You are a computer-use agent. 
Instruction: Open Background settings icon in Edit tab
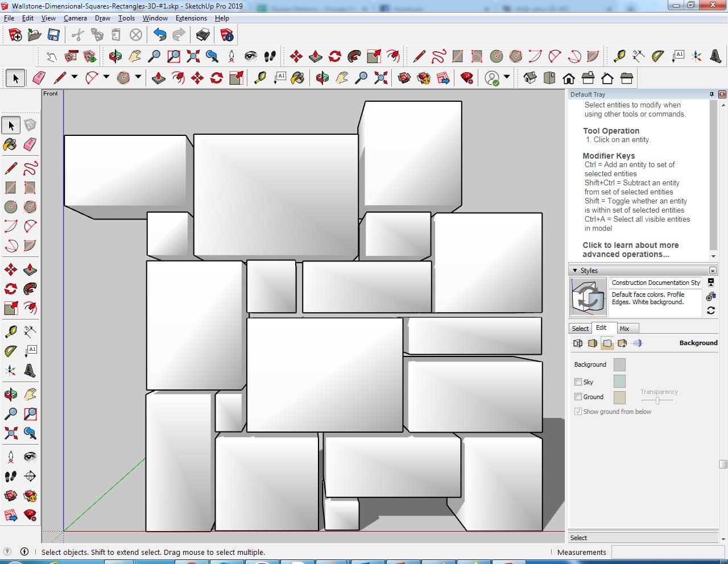(607, 343)
